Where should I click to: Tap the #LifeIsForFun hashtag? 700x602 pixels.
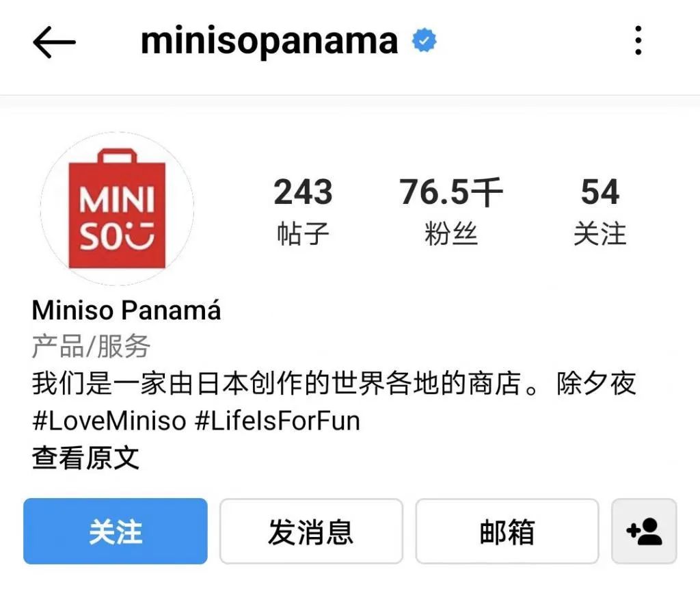(278, 421)
